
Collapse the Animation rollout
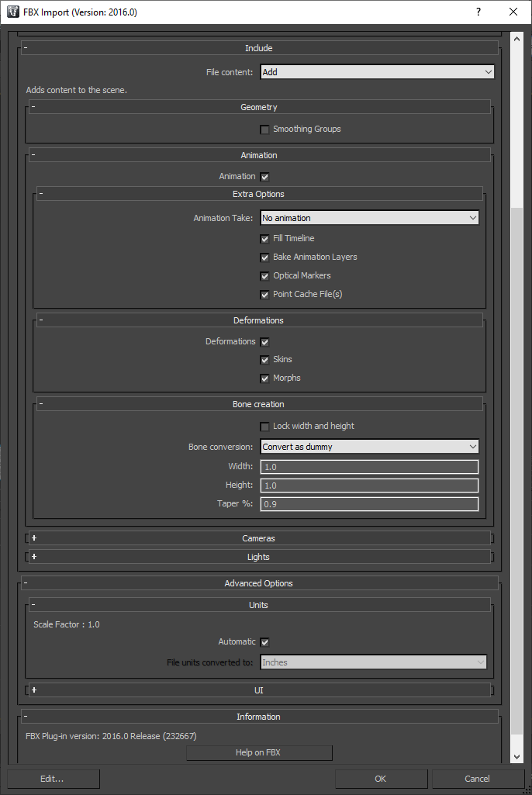[x=259, y=155]
